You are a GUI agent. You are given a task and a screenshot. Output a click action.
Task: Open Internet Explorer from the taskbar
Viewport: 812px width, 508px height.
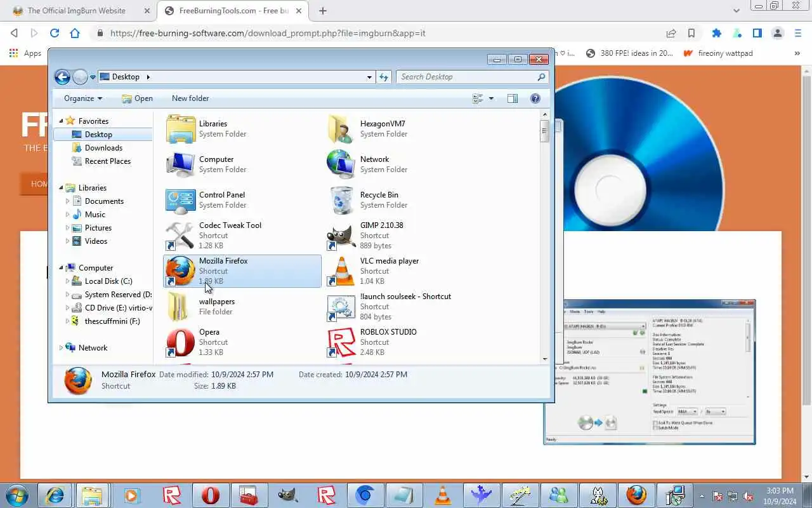(55, 495)
